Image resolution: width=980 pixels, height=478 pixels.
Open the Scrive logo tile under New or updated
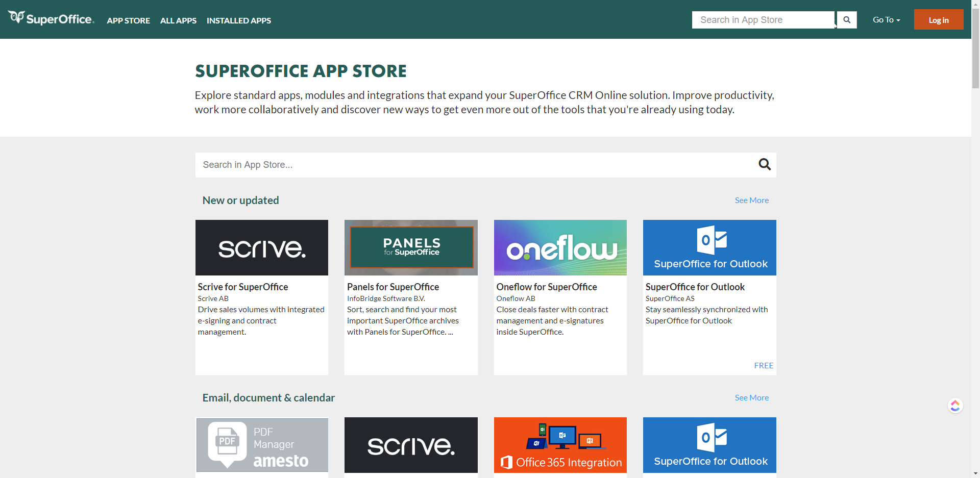tap(261, 248)
